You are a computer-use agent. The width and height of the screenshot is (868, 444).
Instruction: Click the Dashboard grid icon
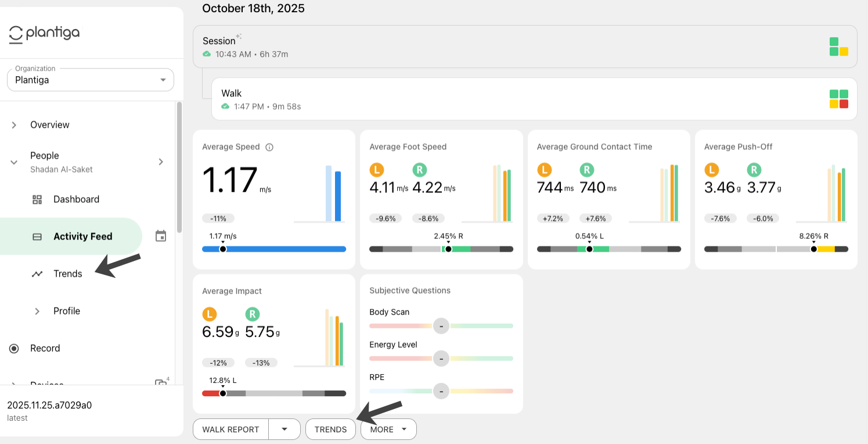(x=37, y=199)
